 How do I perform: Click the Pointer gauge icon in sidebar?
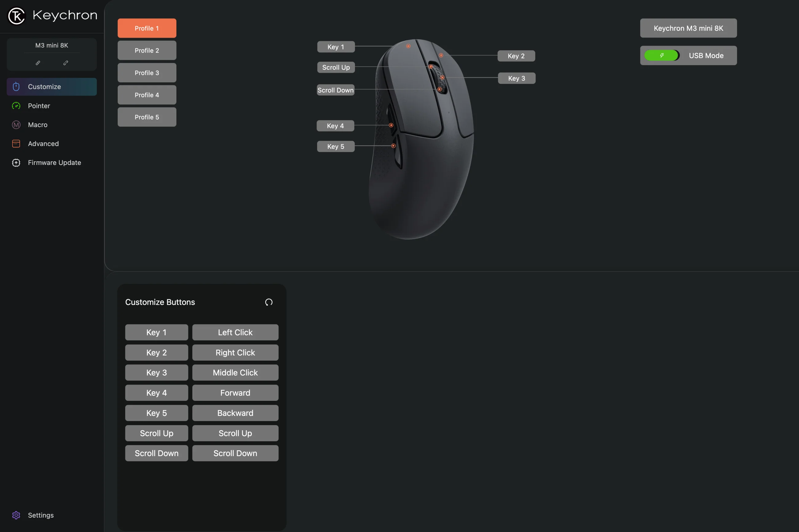point(16,106)
